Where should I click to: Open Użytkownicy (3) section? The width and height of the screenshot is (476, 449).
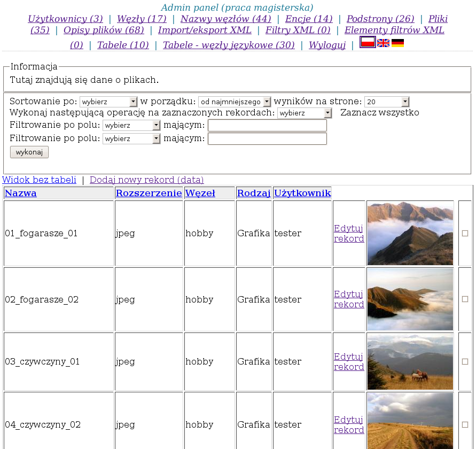coord(65,19)
